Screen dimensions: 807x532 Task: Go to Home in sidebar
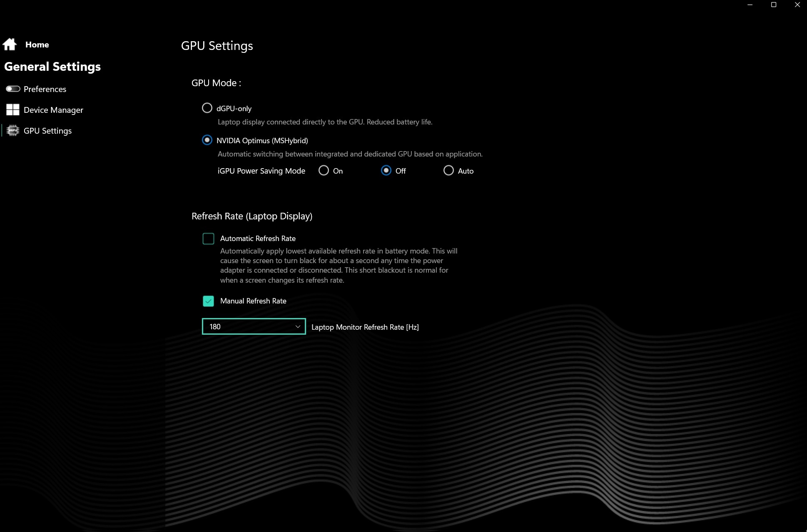(37, 45)
